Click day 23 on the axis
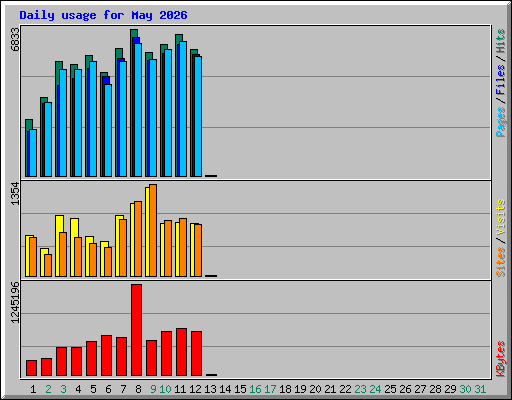The height and width of the screenshot is (400, 512). 360,389
